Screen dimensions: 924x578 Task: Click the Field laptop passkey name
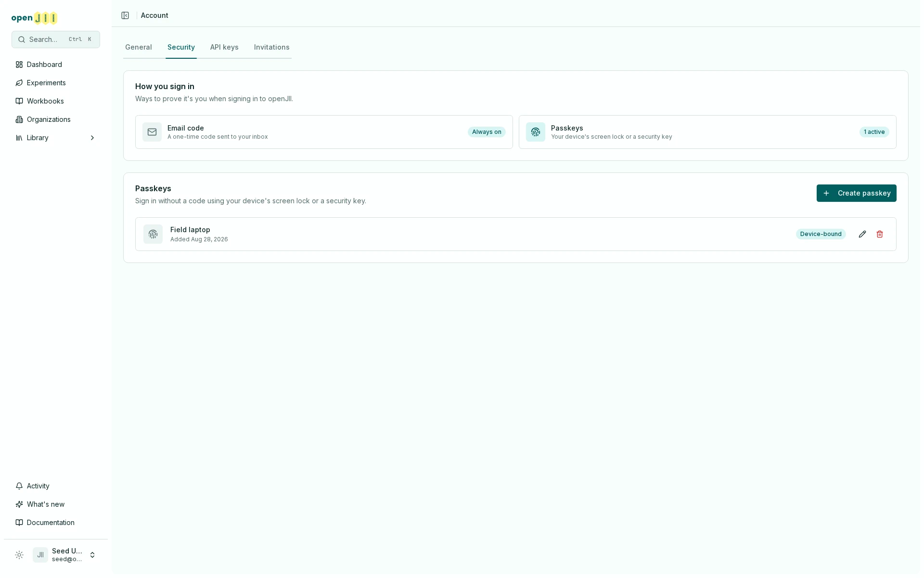190,230
